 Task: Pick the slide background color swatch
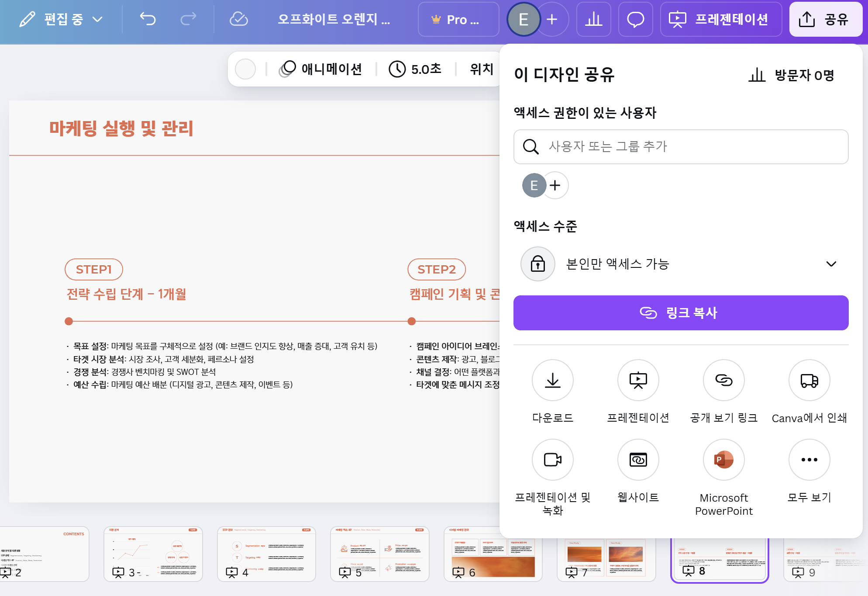pyautogui.click(x=245, y=69)
